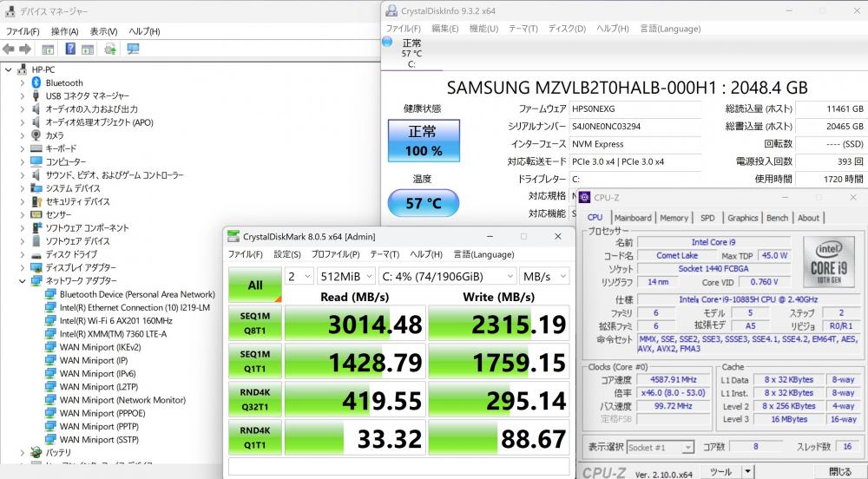The image size is (868, 479).
Task: Run the RND4K Q32T1 benchmark
Action: pos(254,399)
